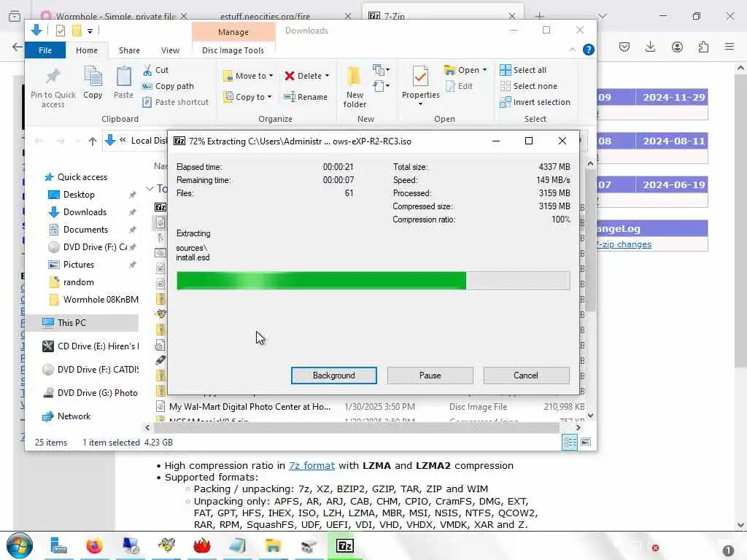Screen dimensions: 747x560
Task: Click Edit in the Open group
Action: tap(459, 86)
